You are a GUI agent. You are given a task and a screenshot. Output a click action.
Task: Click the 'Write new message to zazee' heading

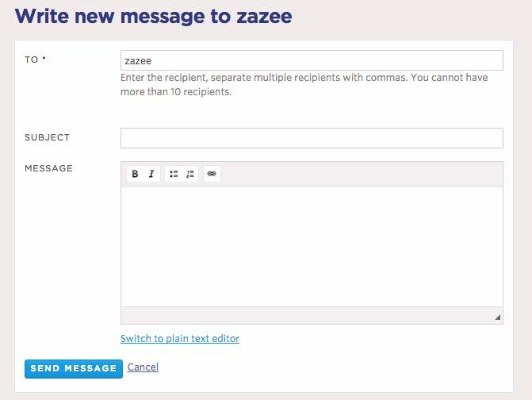(154, 17)
